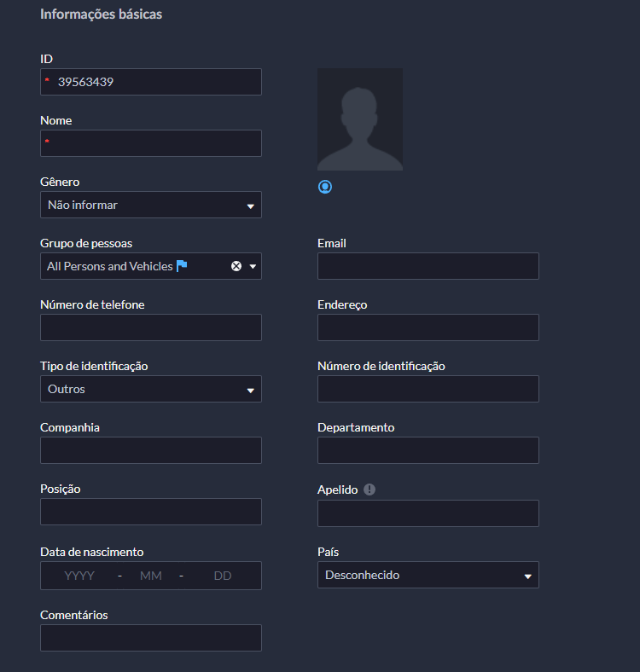Screen dimensions: 640x672
Task: Select the Departamento input field
Action: [x=428, y=450]
